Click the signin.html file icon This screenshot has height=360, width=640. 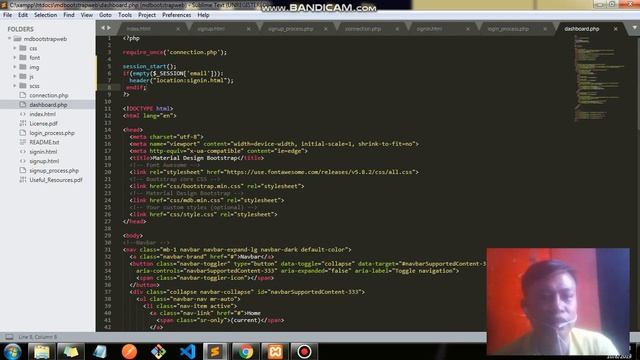tap(23, 151)
